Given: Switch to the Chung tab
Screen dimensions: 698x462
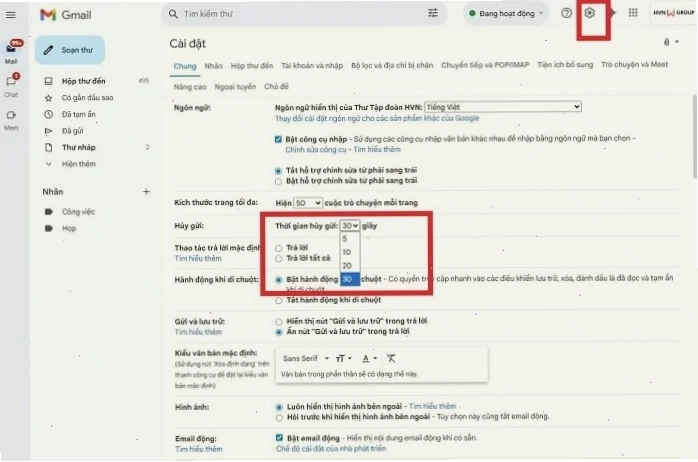Looking at the screenshot, I should (185, 66).
